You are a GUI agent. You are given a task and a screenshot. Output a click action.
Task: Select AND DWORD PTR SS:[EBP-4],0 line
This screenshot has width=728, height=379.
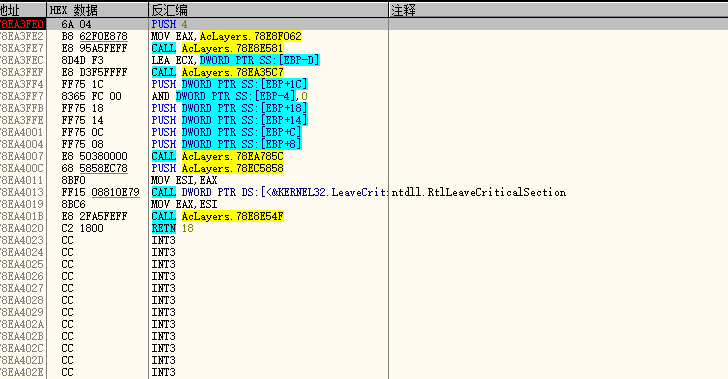click(x=229, y=96)
